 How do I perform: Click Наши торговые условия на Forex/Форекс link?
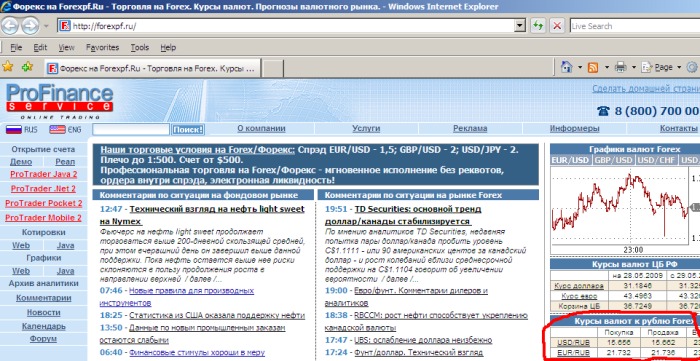coord(197,150)
